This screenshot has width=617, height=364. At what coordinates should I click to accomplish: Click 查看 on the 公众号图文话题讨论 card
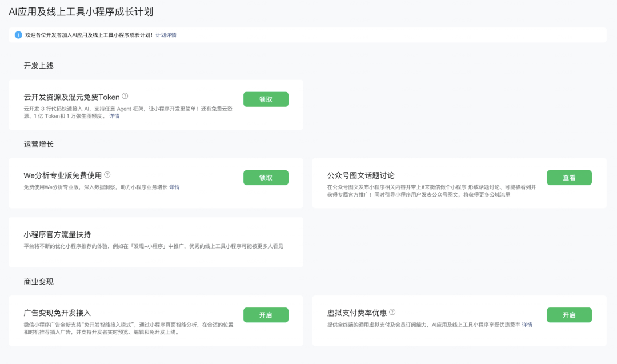[x=569, y=177]
